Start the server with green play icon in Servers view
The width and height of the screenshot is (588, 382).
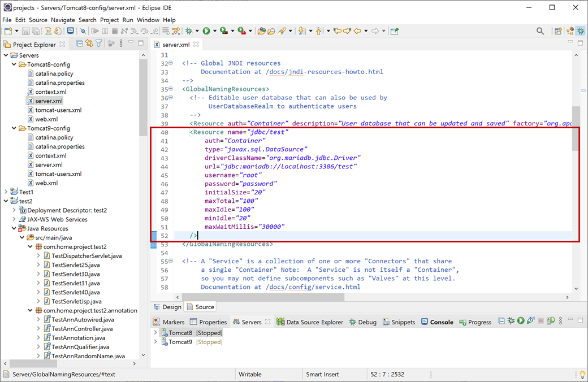[521, 321]
